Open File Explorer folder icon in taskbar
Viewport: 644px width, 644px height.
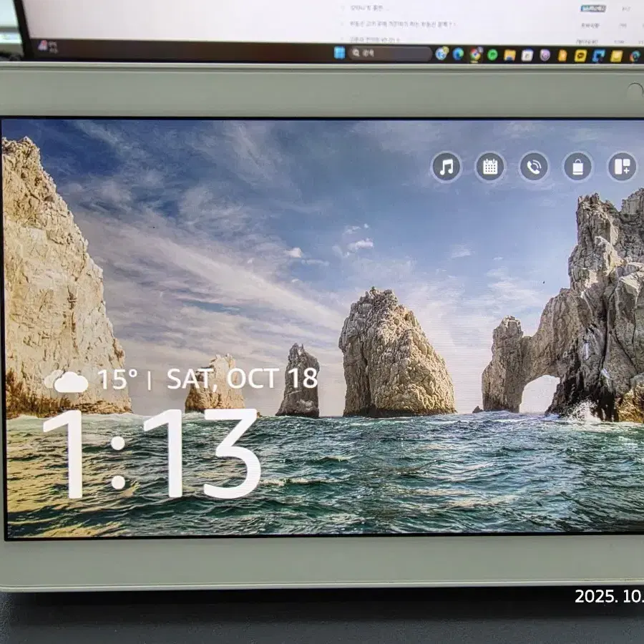pos(509,55)
